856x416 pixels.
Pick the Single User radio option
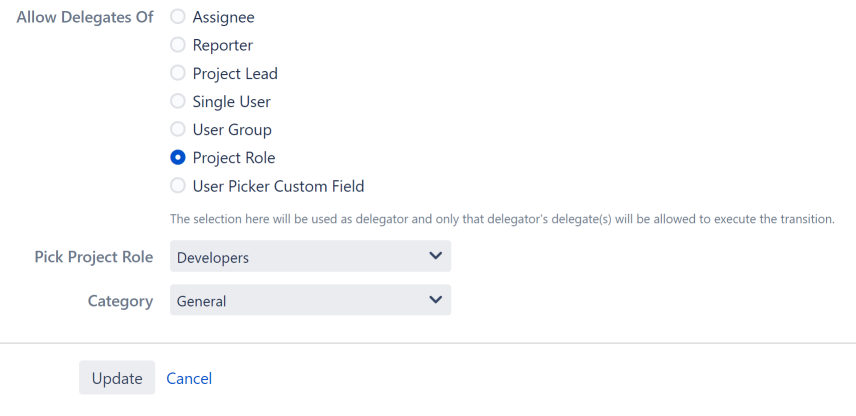tap(178, 101)
